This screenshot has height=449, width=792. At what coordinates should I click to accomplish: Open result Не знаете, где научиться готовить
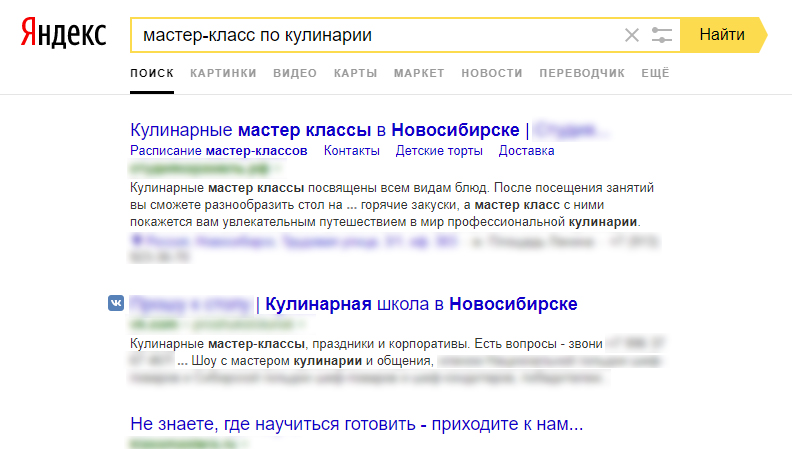coord(357,424)
